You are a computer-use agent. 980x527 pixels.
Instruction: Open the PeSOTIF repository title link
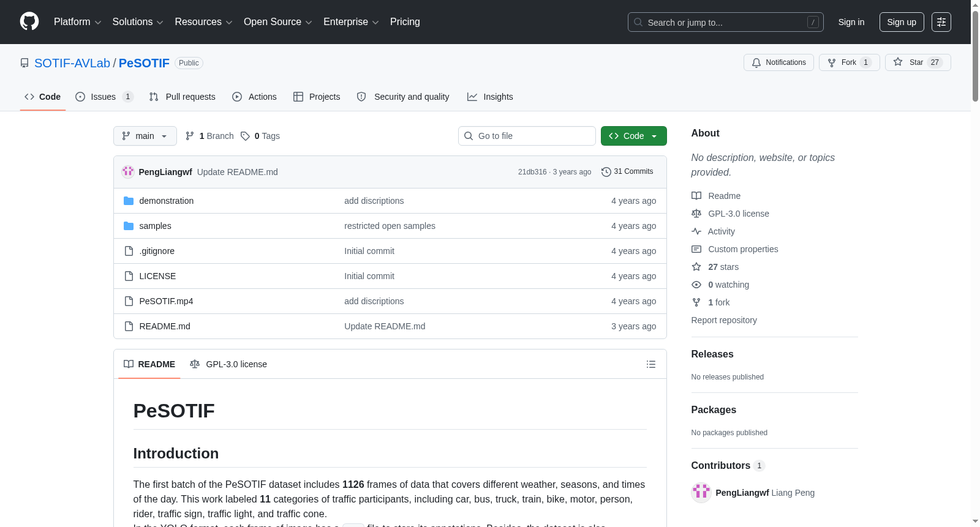click(144, 63)
